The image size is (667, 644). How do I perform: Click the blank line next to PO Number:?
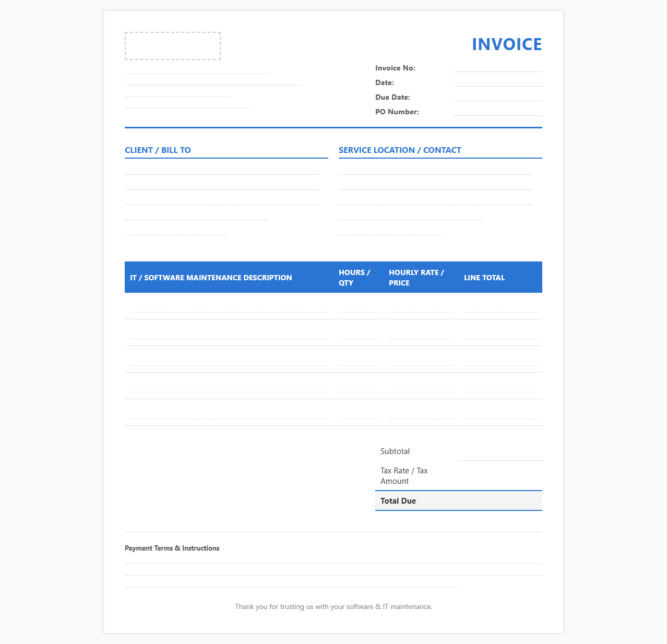point(498,111)
